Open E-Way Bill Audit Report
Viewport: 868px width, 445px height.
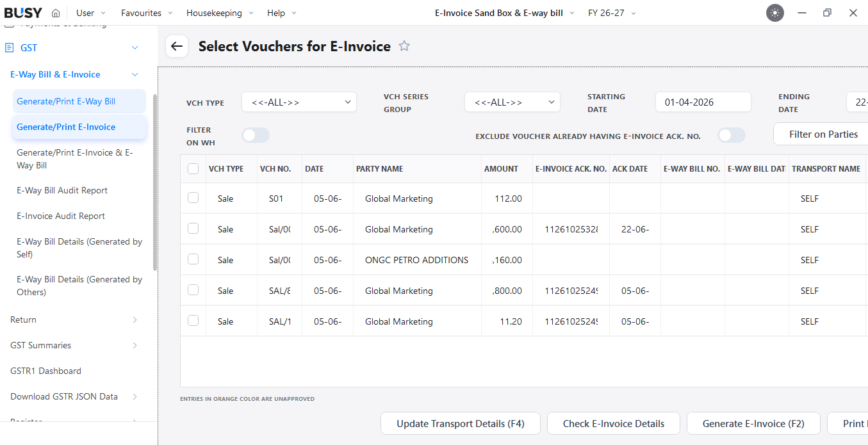[x=62, y=190]
